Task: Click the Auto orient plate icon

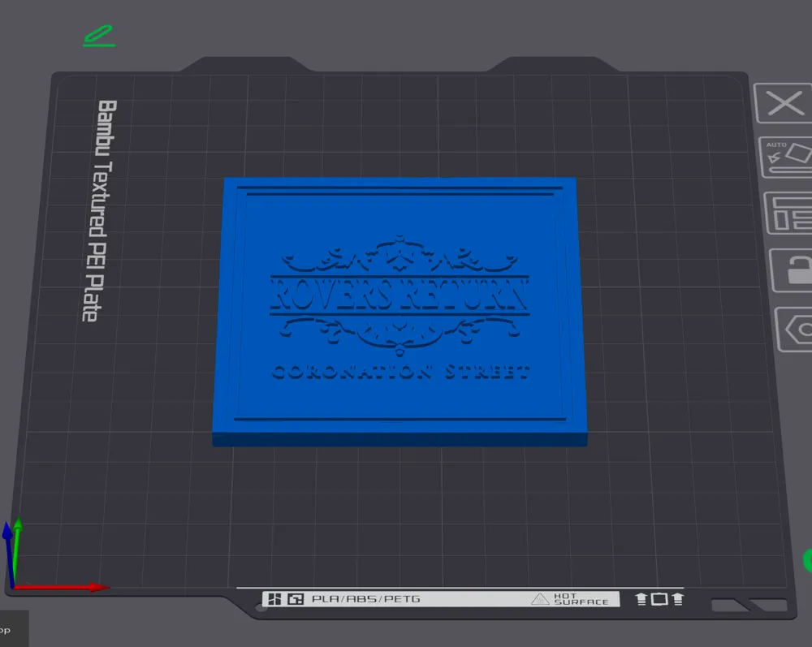Action: [x=787, y=157]
